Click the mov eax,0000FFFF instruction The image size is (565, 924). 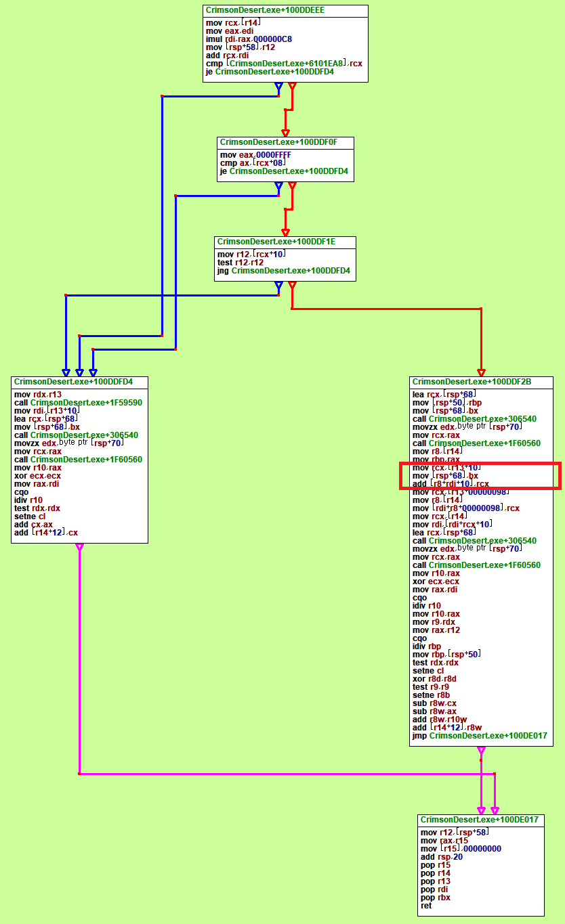tap(255, 155)
